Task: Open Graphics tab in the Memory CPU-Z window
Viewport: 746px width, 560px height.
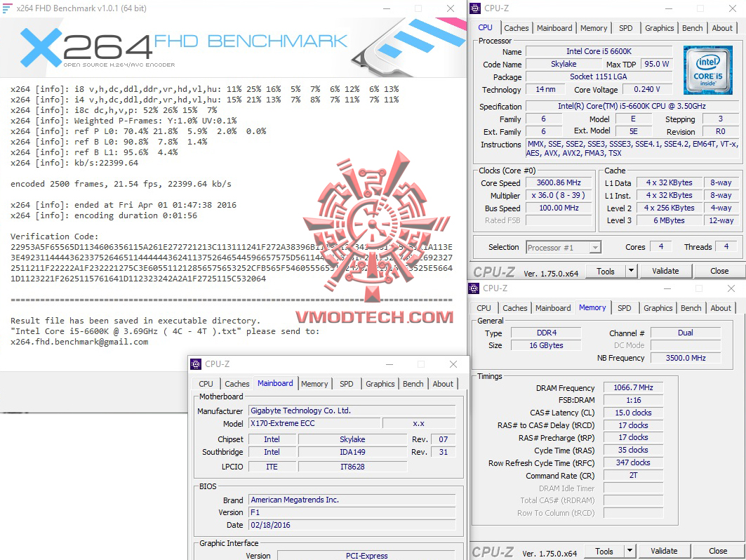Action: coord(658,308)
